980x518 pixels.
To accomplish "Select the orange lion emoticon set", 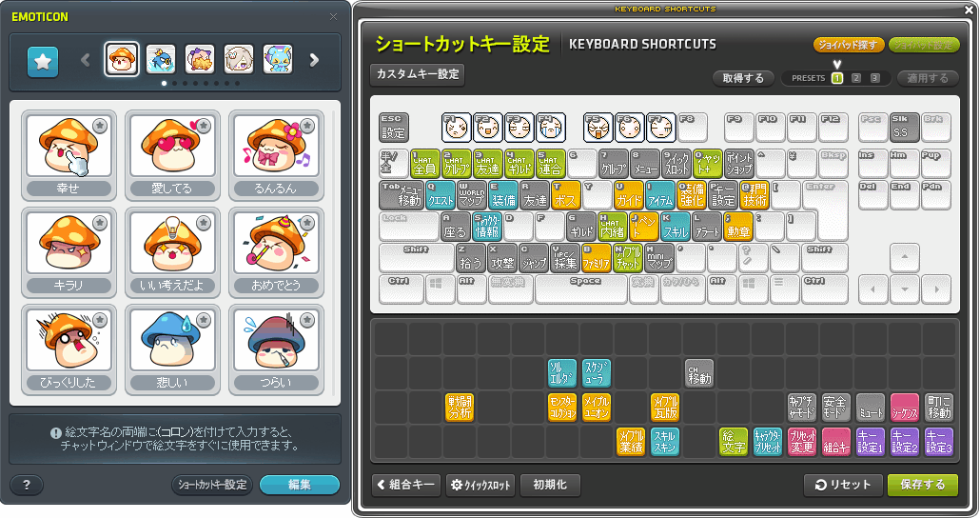I will point(200,59).
